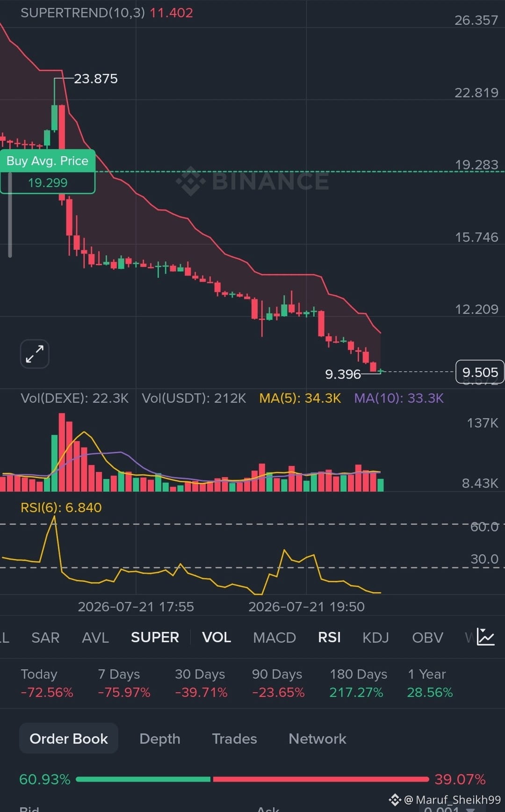Tap the 19.299 average price value
This screenshot has width=505, height=812.
tap(48, 183)
